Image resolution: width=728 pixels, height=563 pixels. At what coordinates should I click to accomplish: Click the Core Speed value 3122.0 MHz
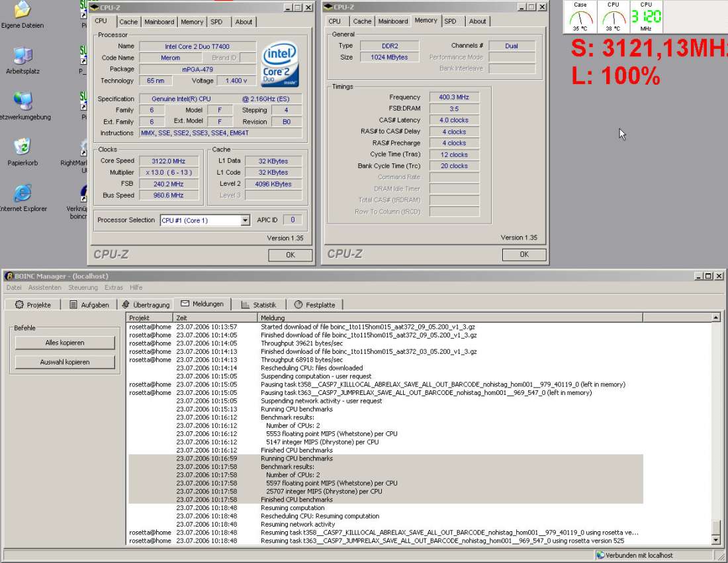click(169, 161)
